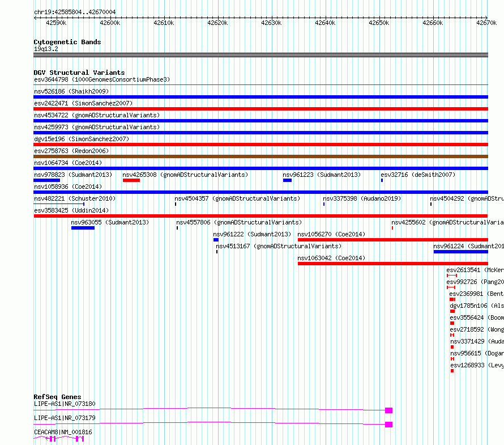The height and width of the screenshot is (445, 504).
Task: Select the blue nsv963055 variant bar
Action: pyautogui.click(x=83, y=228)
